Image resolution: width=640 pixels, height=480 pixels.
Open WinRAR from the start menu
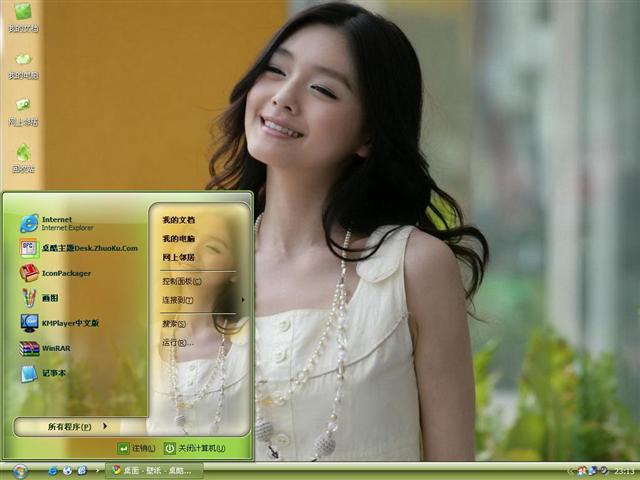tap(45, 348)
